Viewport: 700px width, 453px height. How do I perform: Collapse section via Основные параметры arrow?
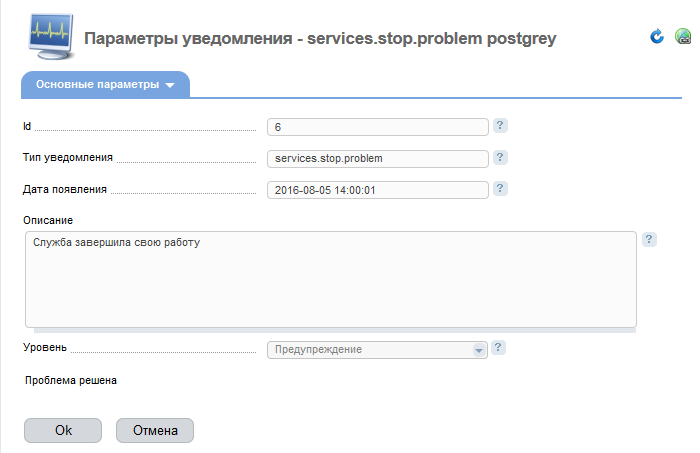[x=170, y=85]
